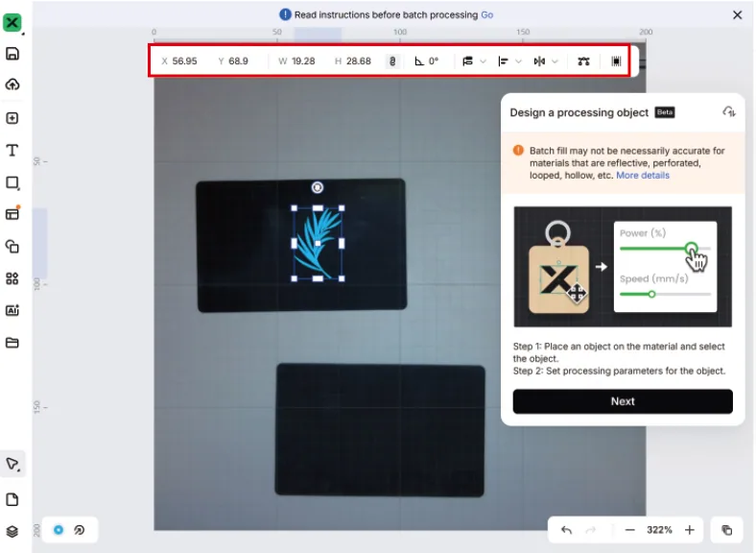Expand the flip options dropdown arrow

555,61
